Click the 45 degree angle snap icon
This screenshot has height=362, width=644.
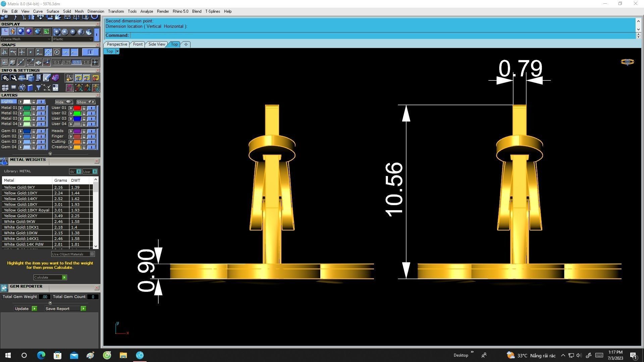coord(30,62)
